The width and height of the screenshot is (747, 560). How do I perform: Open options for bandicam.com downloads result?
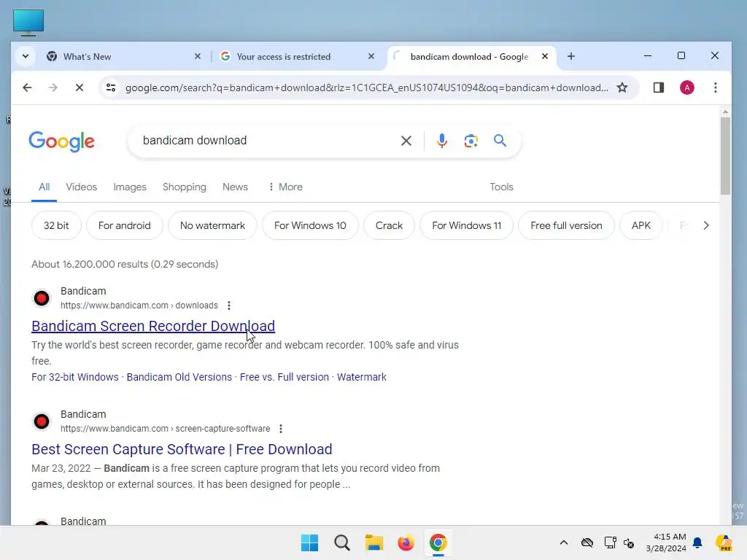pos(229,306)
